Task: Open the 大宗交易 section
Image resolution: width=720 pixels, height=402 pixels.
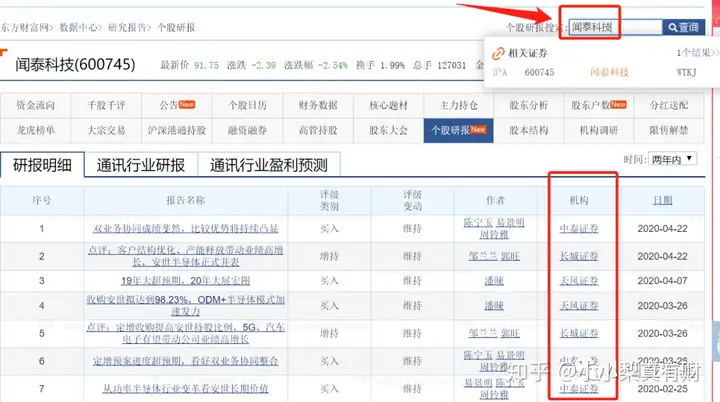Action: 106,130
